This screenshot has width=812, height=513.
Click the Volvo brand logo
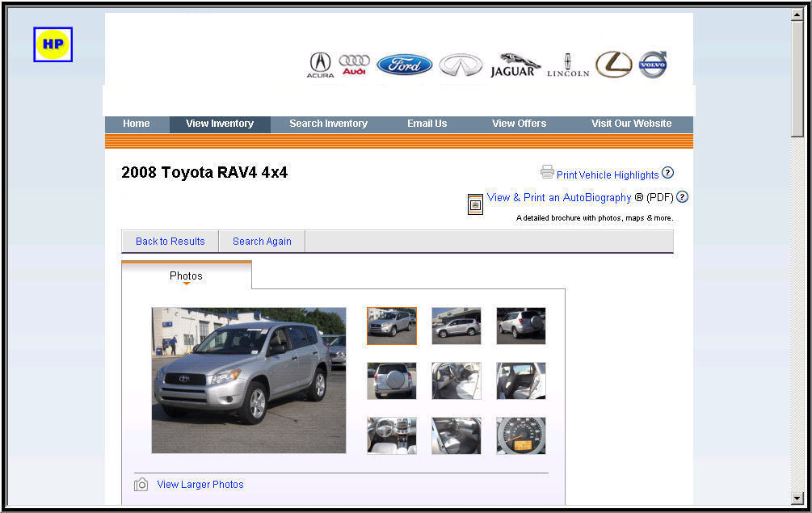[653, 65]
